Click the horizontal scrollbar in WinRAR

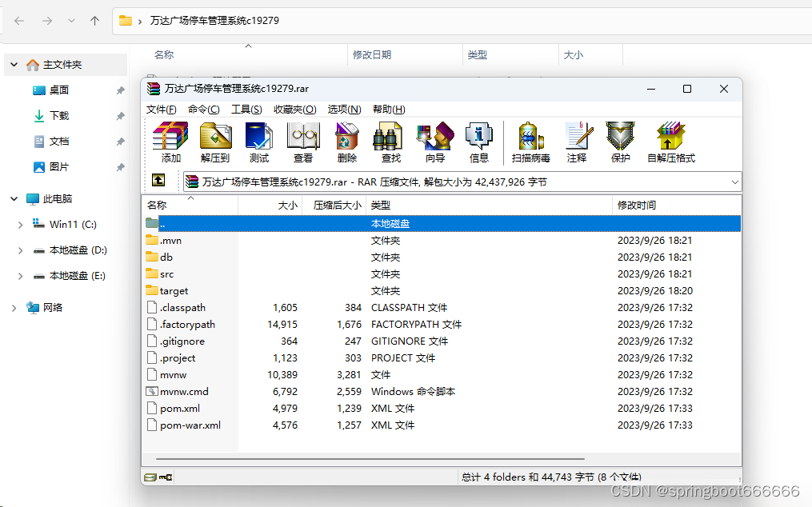coord(370,459)
